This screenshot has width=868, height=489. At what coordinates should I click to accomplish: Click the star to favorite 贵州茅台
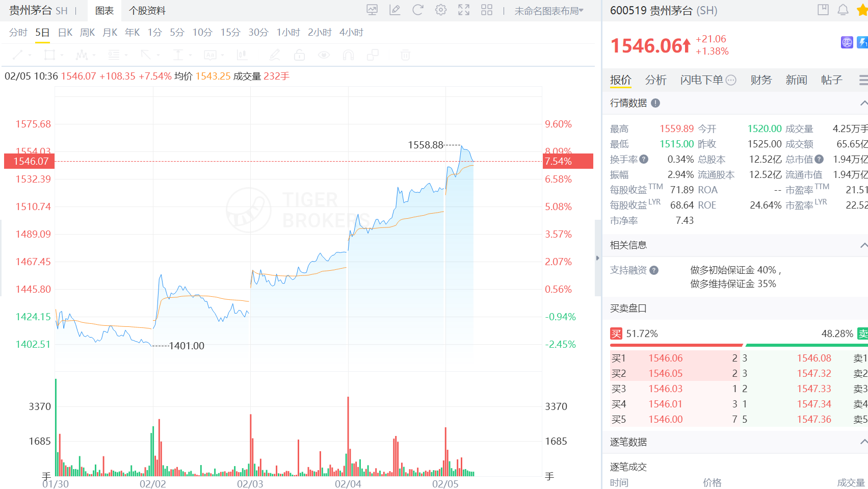pos(862,10)
